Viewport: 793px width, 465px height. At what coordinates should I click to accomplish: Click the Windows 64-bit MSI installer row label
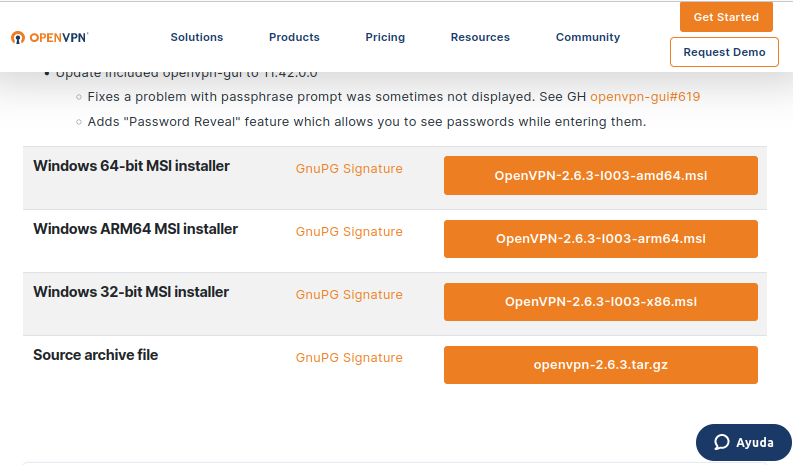pyautogui.click(x=131, y=166)
